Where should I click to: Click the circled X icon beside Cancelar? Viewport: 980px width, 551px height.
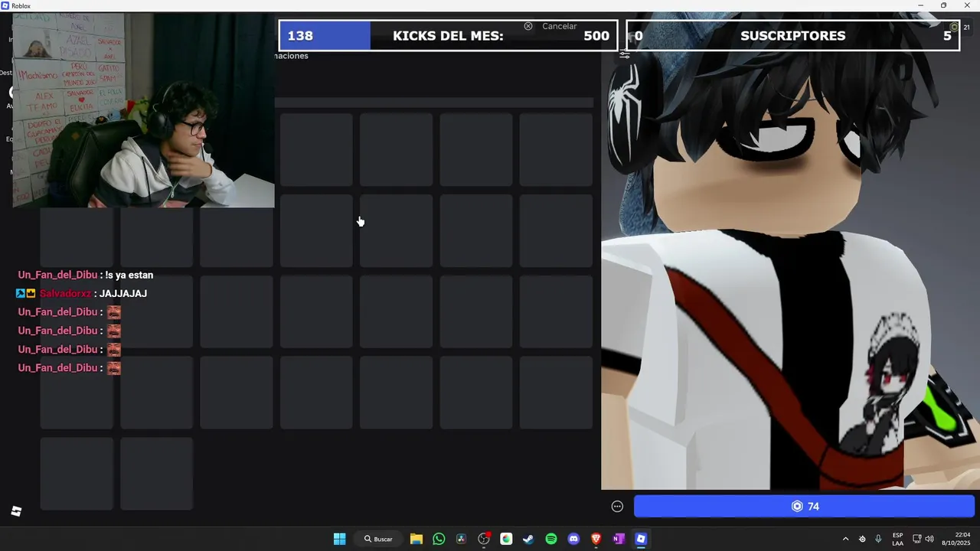pyautogui.click(x=528, y=26)
